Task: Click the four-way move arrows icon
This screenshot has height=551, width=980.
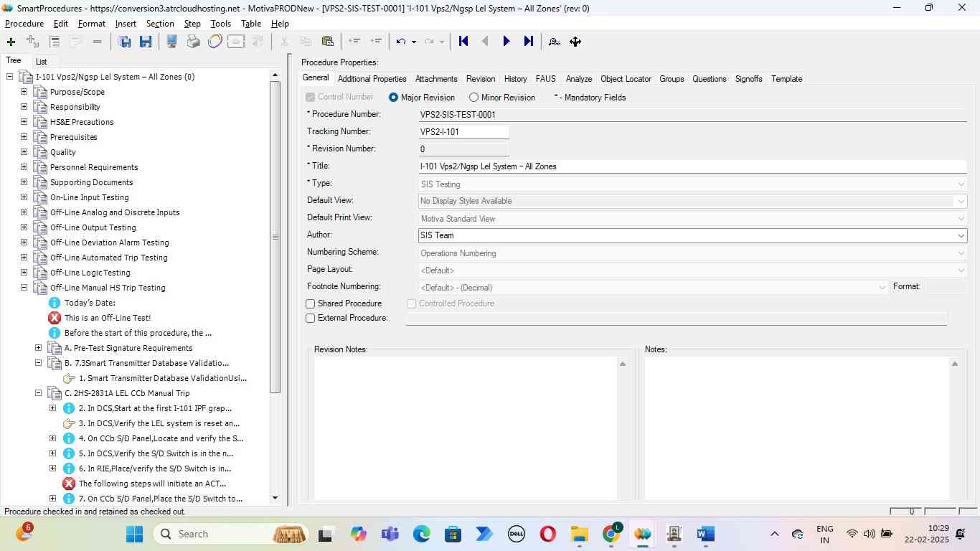Action: [575, 42]
